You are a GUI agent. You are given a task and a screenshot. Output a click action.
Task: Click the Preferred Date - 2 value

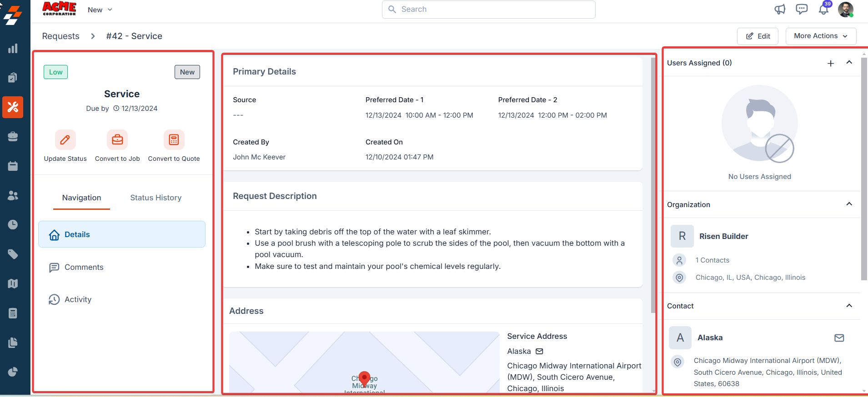552,115
